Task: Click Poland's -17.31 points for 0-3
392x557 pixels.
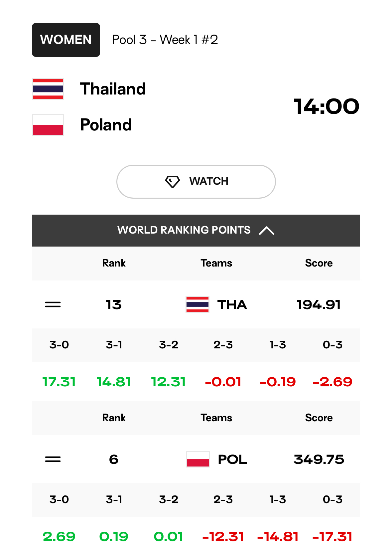Action: tap(332, 537)
